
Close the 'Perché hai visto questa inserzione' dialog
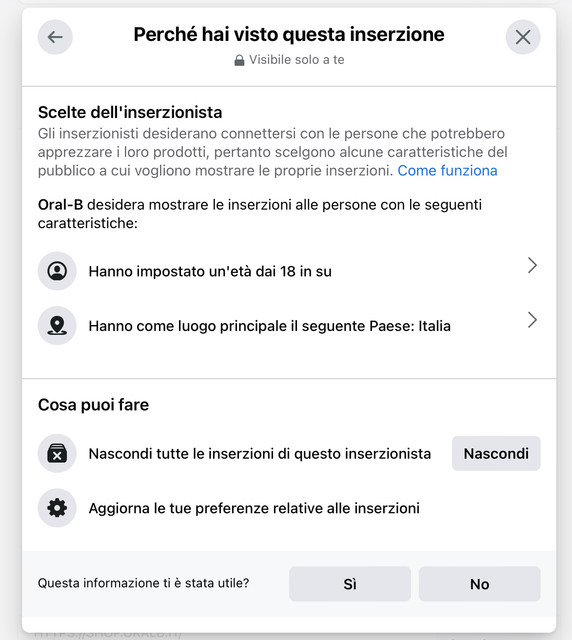[523, 37]
